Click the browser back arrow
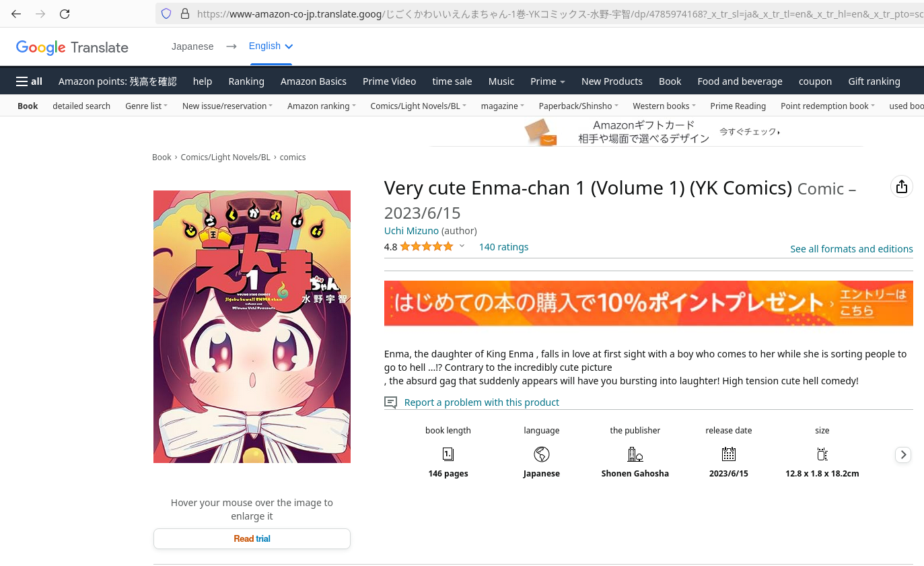Image resolution: width=924 pixels, height=566 pixels. 16,13
